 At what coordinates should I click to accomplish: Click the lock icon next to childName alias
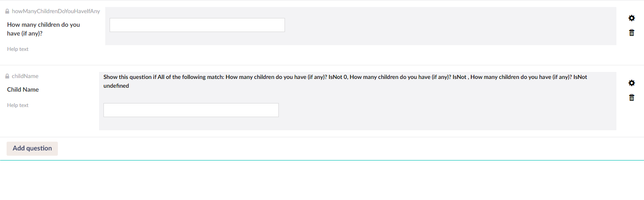click(7, 76)
